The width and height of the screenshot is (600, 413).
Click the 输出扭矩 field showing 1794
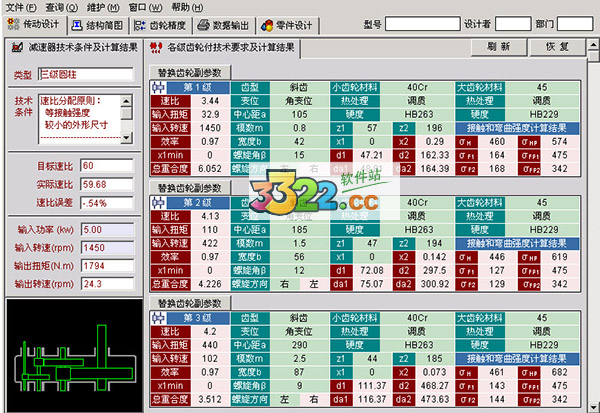(108, 266)
